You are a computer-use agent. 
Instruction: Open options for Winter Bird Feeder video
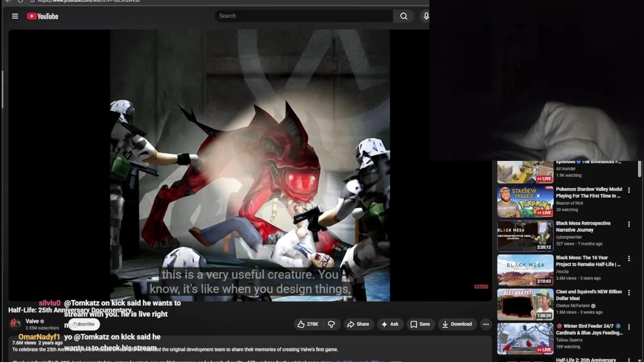(x=628, y=327)
